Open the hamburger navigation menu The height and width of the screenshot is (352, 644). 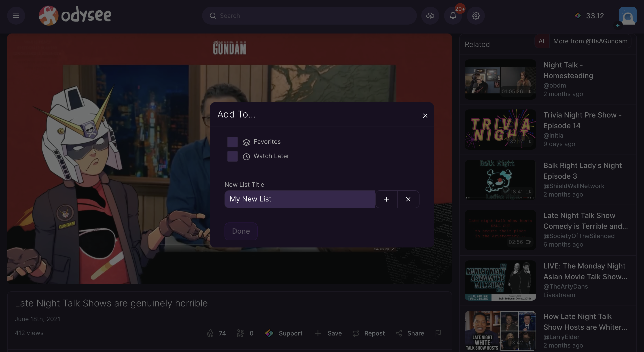tap(16, 16)
